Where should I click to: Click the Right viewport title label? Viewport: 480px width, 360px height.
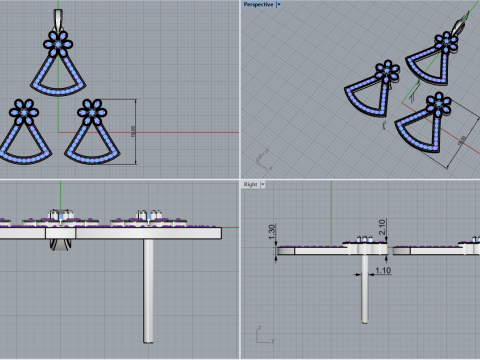point(250,184)
